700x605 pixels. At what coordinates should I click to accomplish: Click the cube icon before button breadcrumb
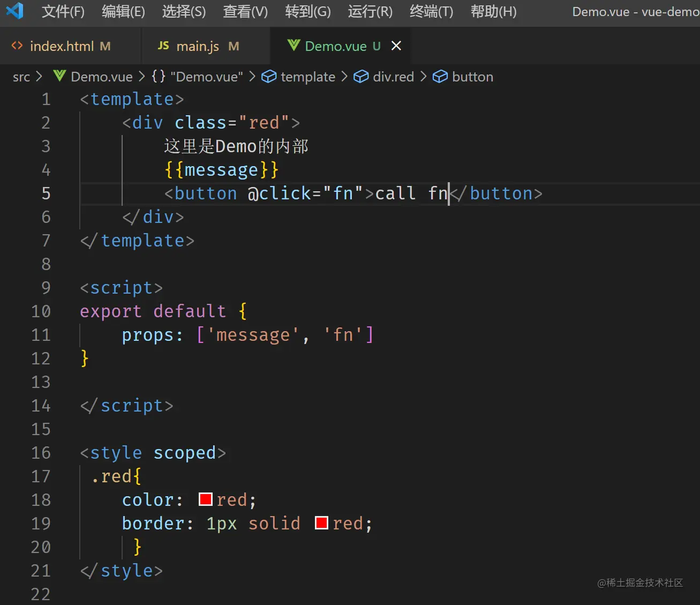pos(440,77)
